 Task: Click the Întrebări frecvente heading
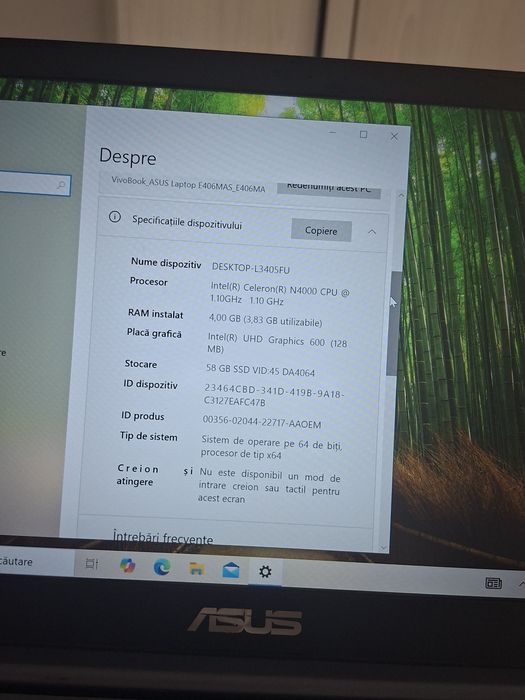coord(163,538)
